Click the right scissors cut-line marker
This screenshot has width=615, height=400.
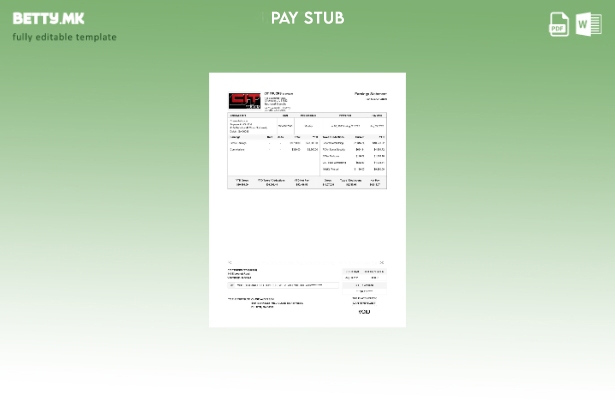tap(384, 262)
